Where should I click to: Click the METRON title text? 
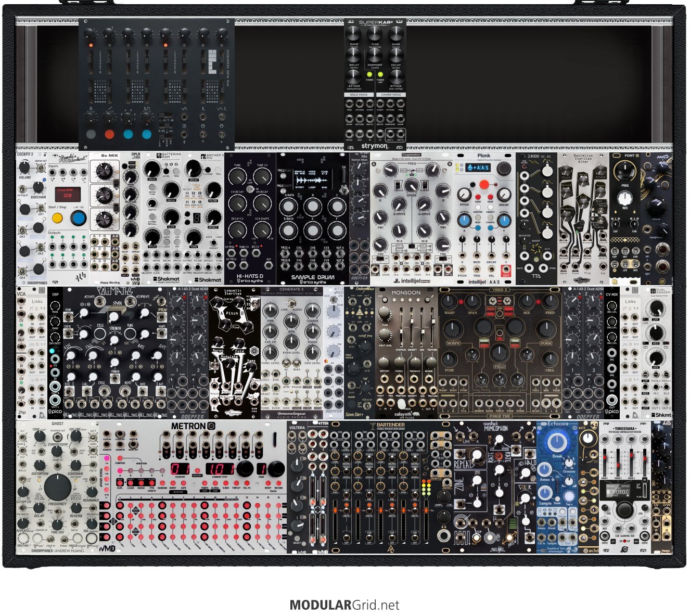(188, 427)
